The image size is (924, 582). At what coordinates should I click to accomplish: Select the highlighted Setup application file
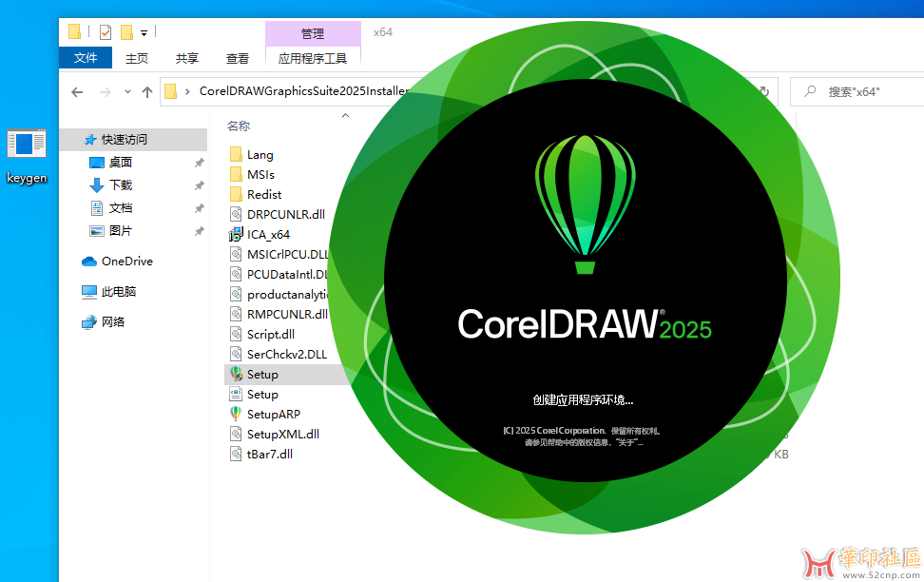262,375
